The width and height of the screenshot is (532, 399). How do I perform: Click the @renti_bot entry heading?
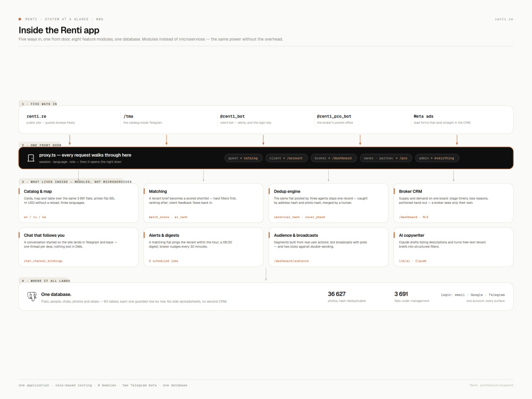[x=232, y=117]
